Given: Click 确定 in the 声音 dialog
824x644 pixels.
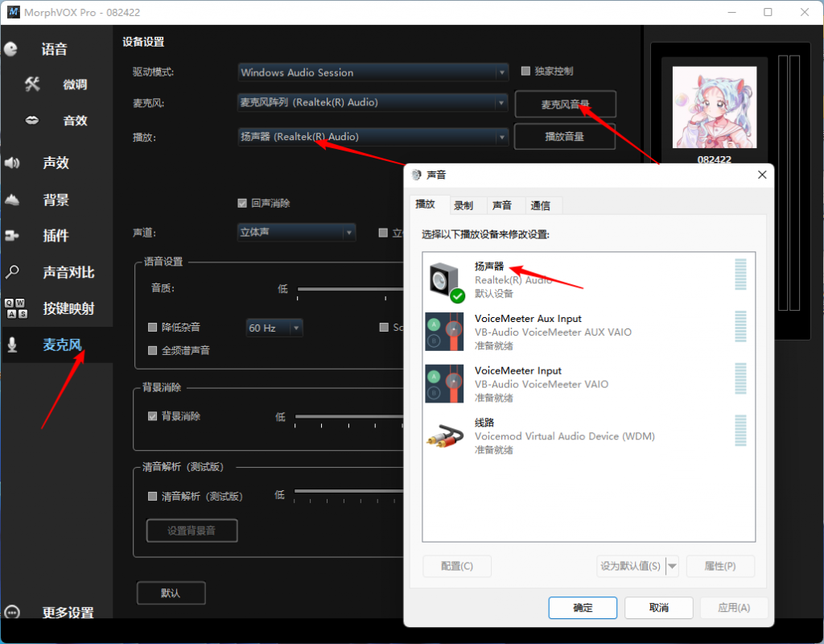Looking at the screenshot, I should point(583,608).
